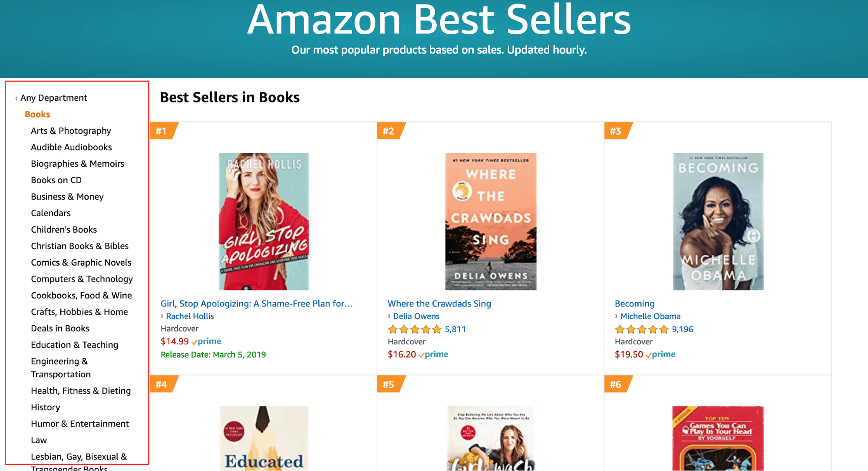Select the highlighted Books department
Viewport: 868px width, 471px height.
tap(37, 114)
